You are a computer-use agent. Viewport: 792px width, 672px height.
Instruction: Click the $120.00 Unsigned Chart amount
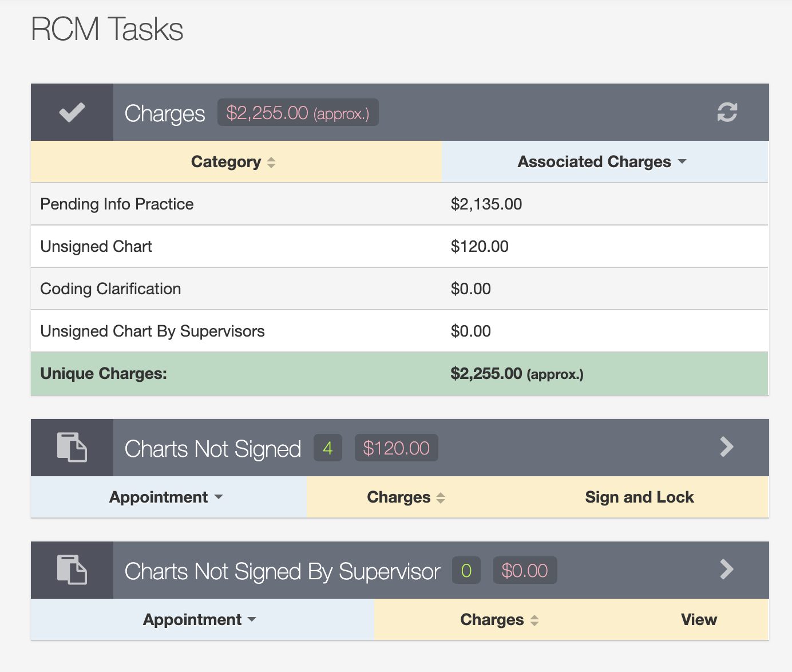click(x=480, y=247)
